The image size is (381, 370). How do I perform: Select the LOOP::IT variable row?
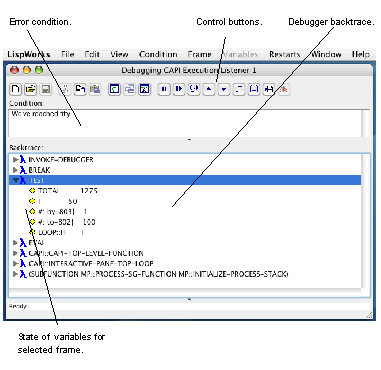pyautogui.click(x=185, y=232)
